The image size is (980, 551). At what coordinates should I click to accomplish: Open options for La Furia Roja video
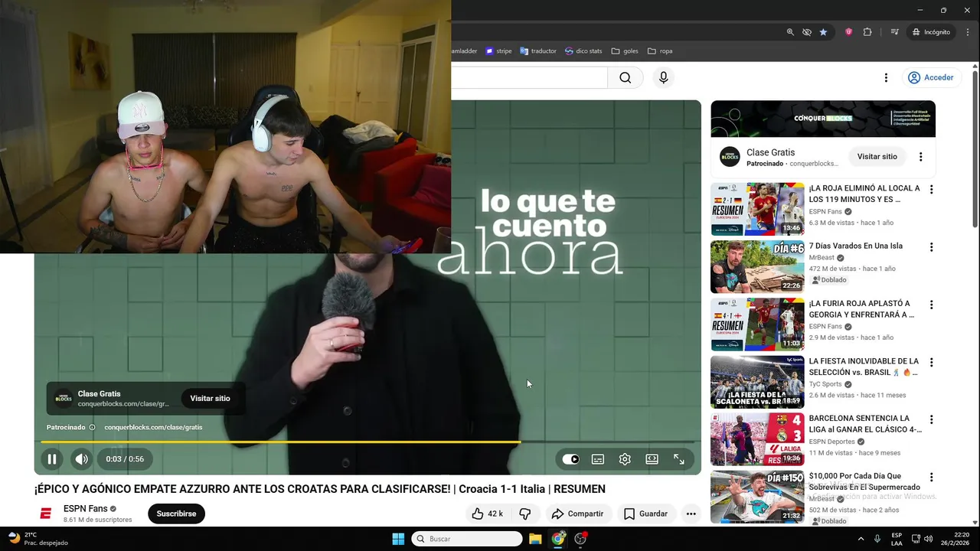(x=931, y=305)
